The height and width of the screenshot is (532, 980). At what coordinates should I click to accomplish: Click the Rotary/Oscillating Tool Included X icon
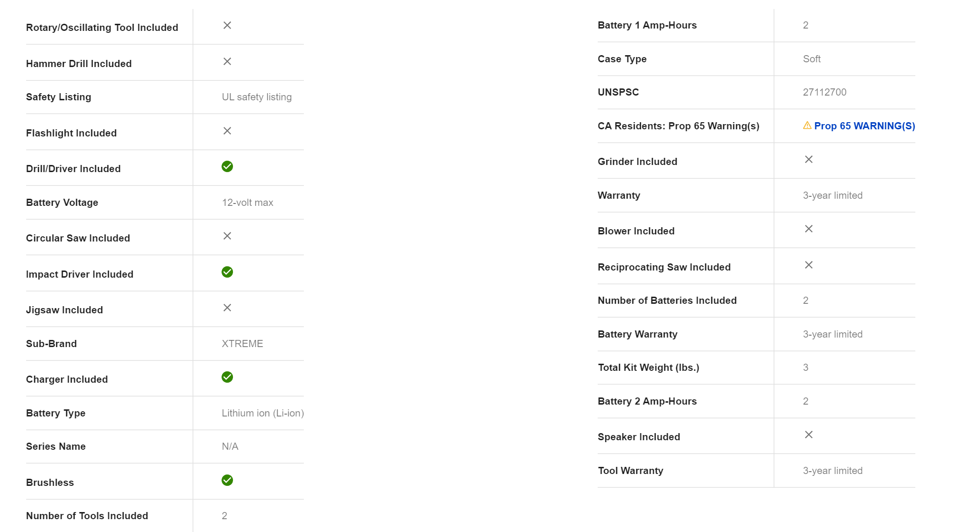(227, 25)
